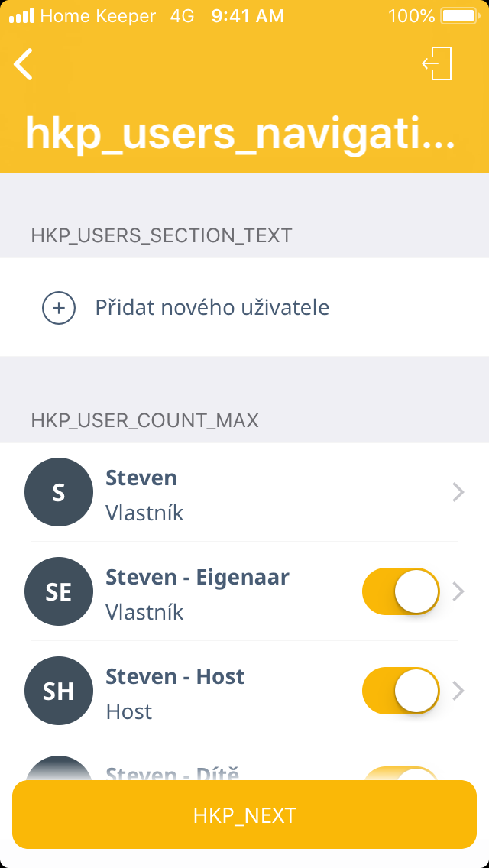
Task: Select the Steven Vlastník name text
Action: click(x=141, y=478)
